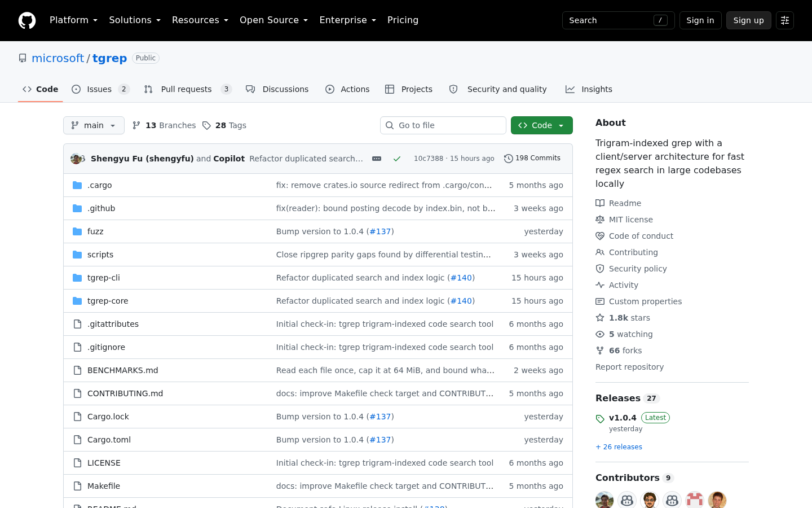The width and height of the screenshot is (812, 508).
Task: Click the tgrep-cli folder icon
Action: coord(77,278)
